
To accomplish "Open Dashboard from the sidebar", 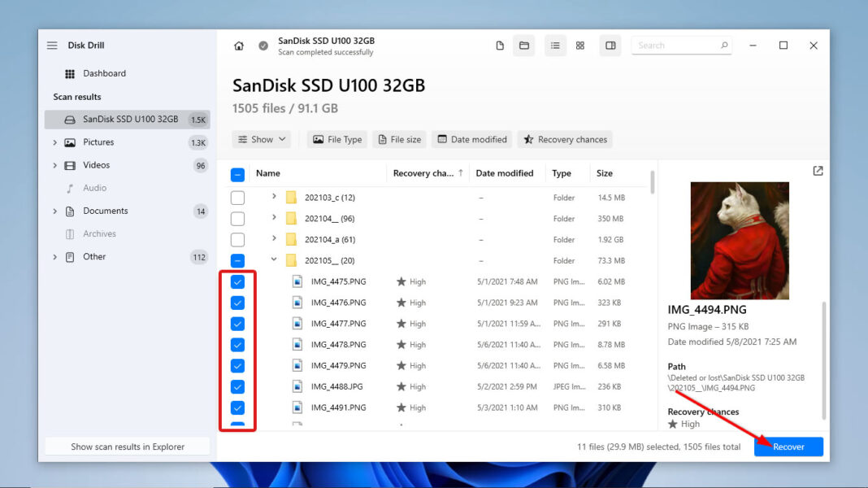I will pyautogui.click(x=104, y=73).
